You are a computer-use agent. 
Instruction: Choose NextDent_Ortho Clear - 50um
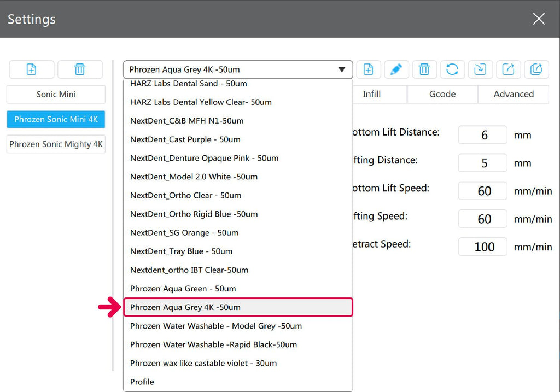coord(238,195)
